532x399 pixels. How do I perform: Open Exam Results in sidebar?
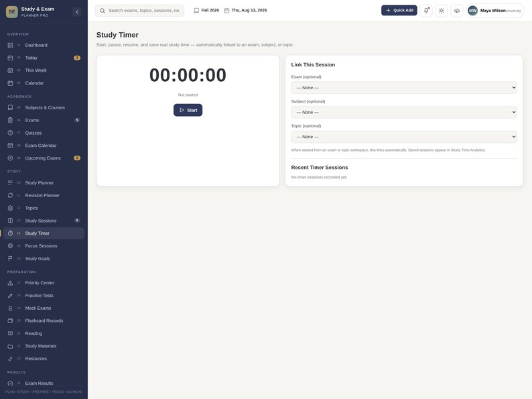tap(44, 383)
